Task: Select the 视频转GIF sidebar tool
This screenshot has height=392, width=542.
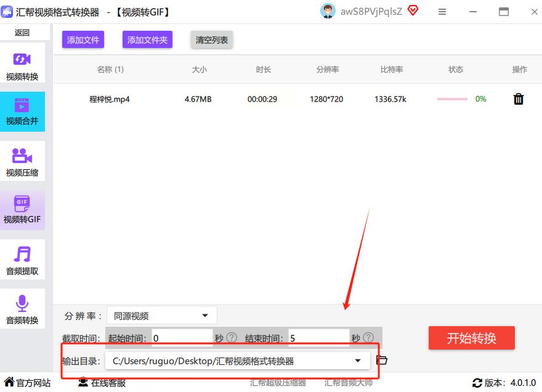Action: (x=22, y=210)
